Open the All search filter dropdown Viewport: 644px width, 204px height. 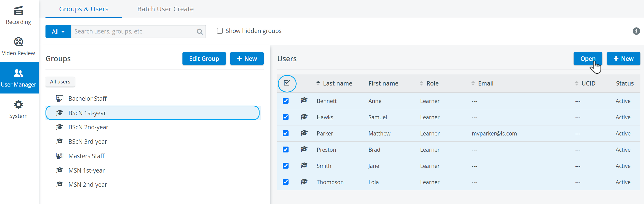click(58, 31)
